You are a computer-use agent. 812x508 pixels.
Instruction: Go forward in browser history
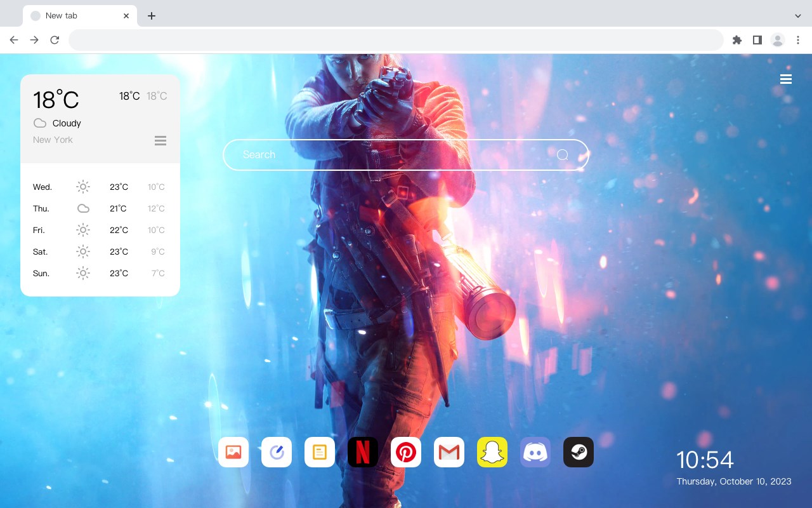(34, 40)
